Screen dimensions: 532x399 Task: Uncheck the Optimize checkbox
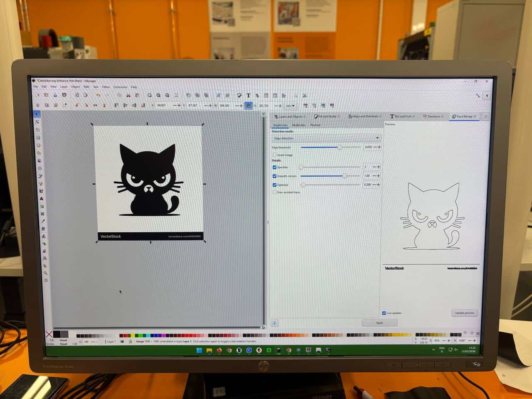(274, 185)
